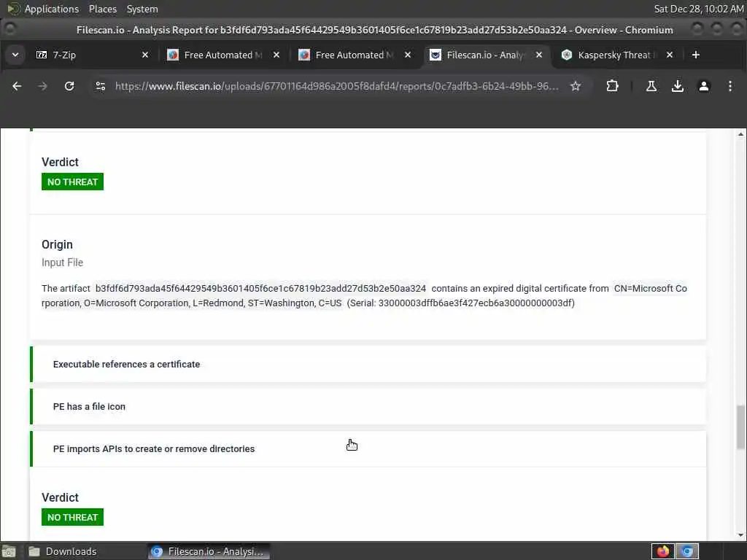Bookmark this page with the star icon
The width and height of the screenshot is (747, 560).
(x=576, y=86)
